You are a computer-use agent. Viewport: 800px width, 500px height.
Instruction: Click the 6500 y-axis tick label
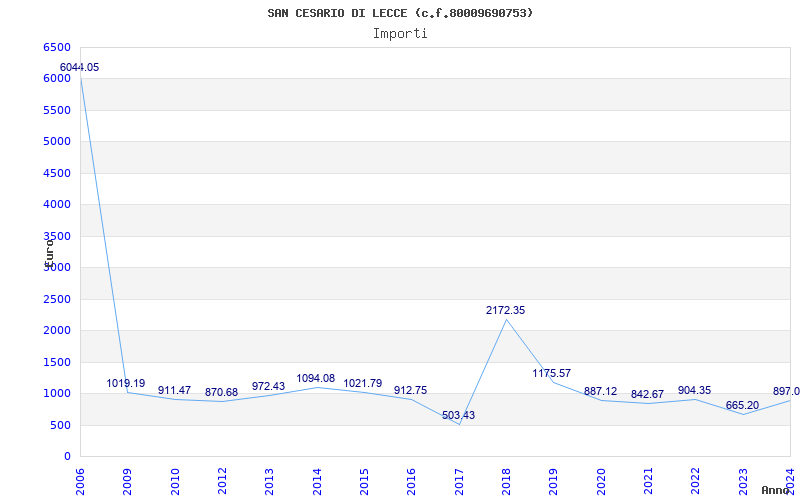point(57,47)
